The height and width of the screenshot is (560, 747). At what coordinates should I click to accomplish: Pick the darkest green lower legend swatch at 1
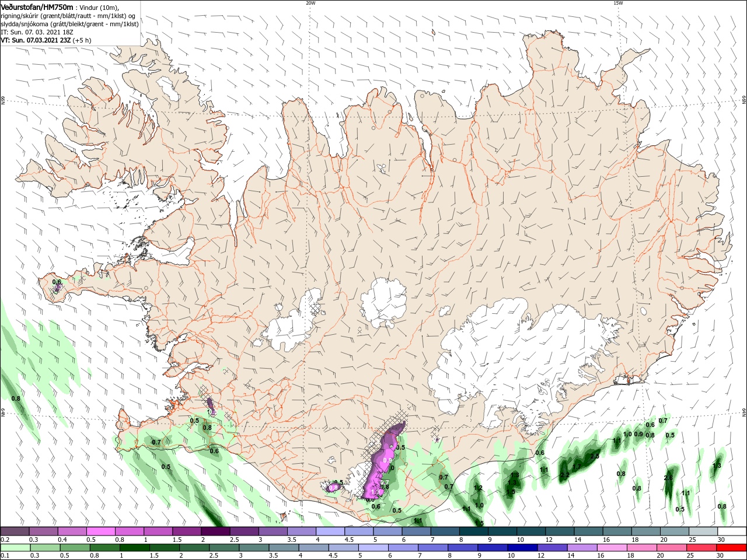coord(134,548)
